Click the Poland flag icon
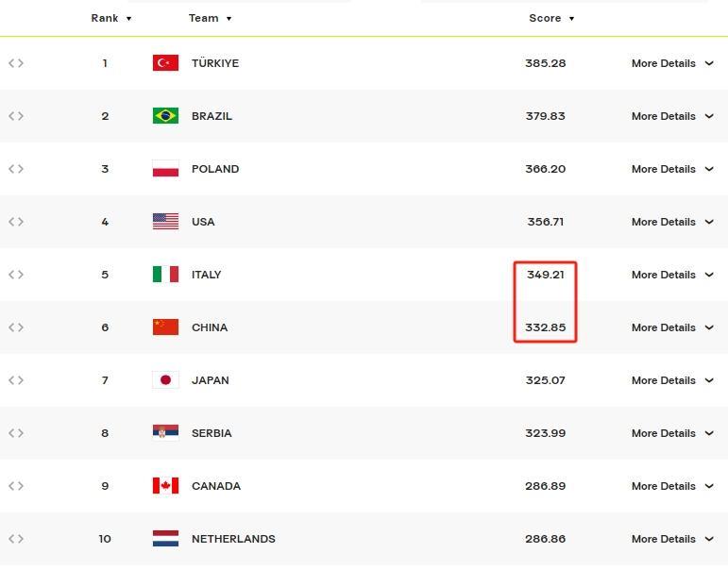 (165, 169)
